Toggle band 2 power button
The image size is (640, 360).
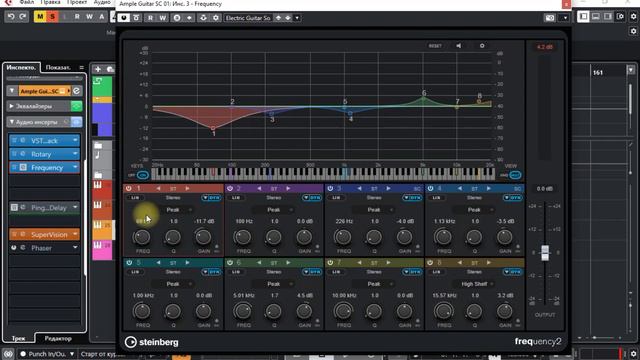tap(230, 189)
